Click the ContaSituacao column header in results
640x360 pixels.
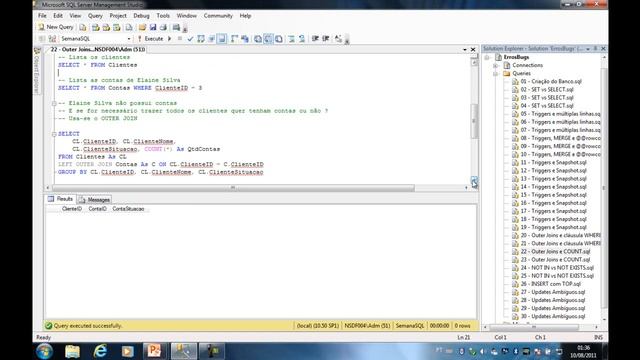pos(128,209)
